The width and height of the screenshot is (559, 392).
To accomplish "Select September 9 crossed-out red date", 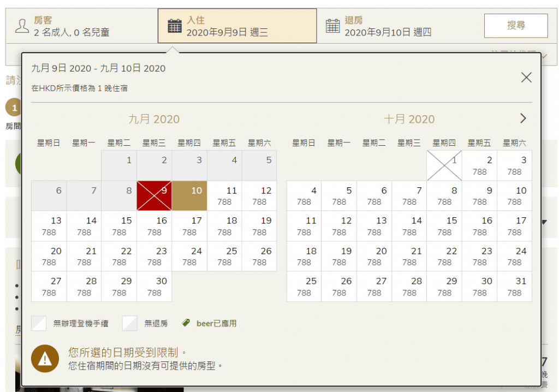I will 154,195.
